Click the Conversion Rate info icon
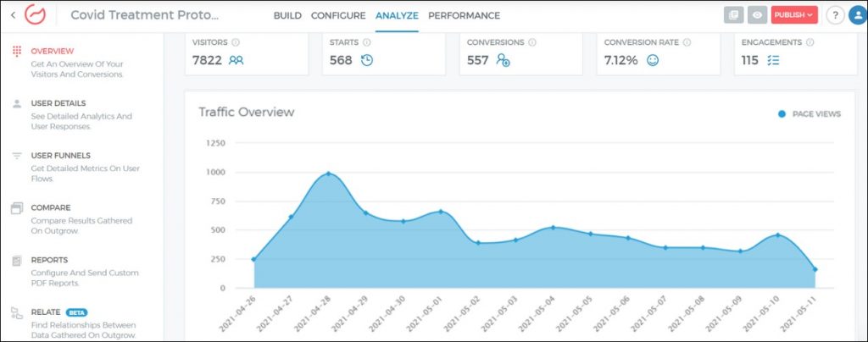 click(x=687, y=42)
